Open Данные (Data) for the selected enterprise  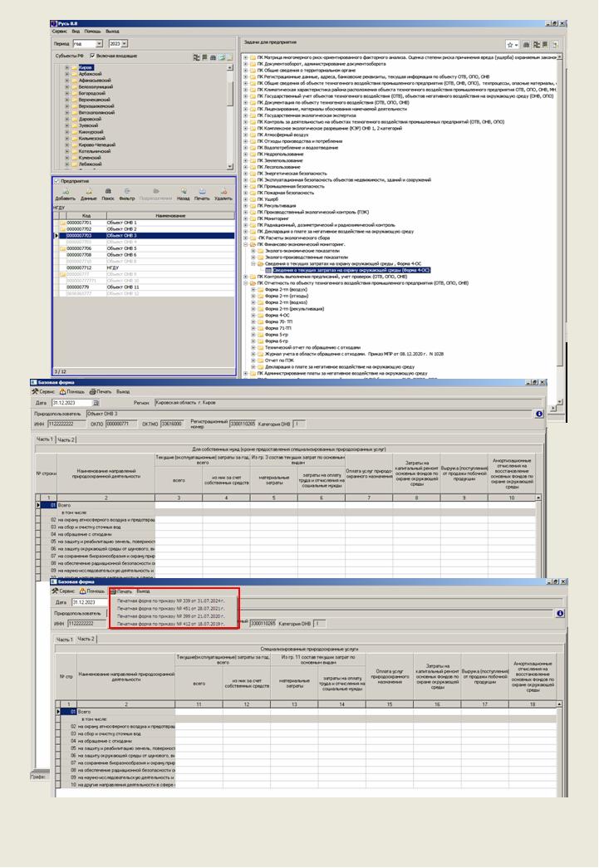(x=88, y=192)
